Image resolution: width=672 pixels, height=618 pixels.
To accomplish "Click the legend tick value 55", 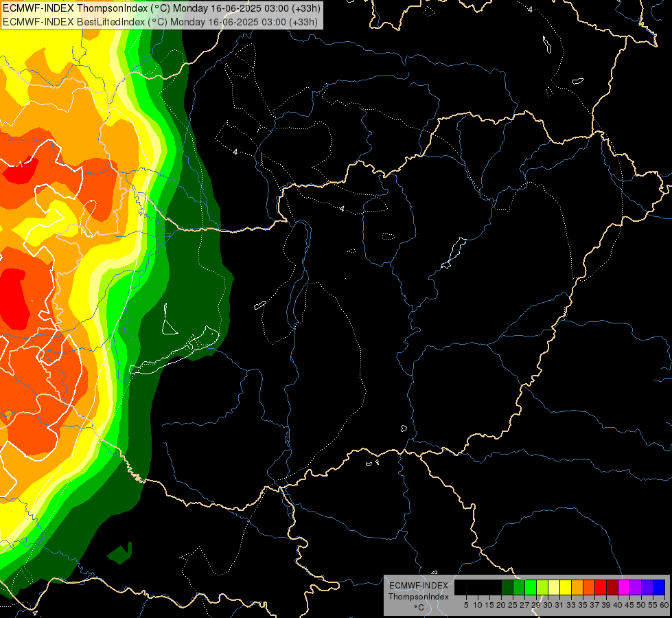I will pyautogui.click(x=653, y=605).
